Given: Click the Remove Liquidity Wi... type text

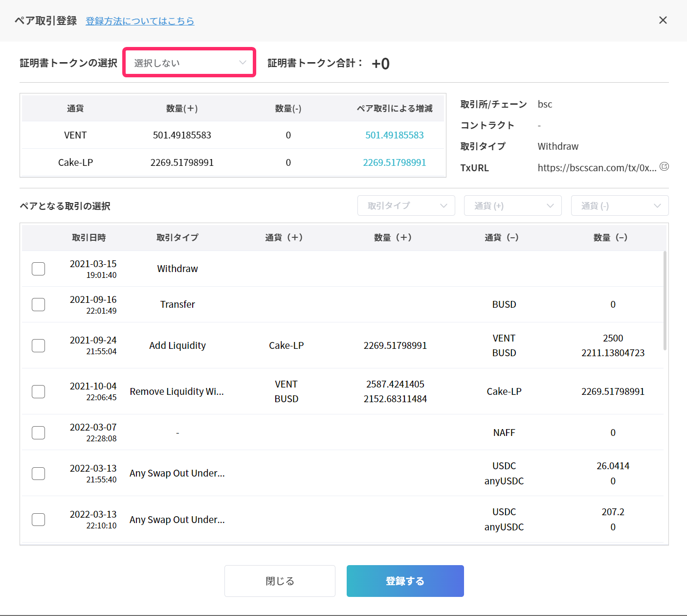Looking at the screenshot, I should tap(177, 391).
